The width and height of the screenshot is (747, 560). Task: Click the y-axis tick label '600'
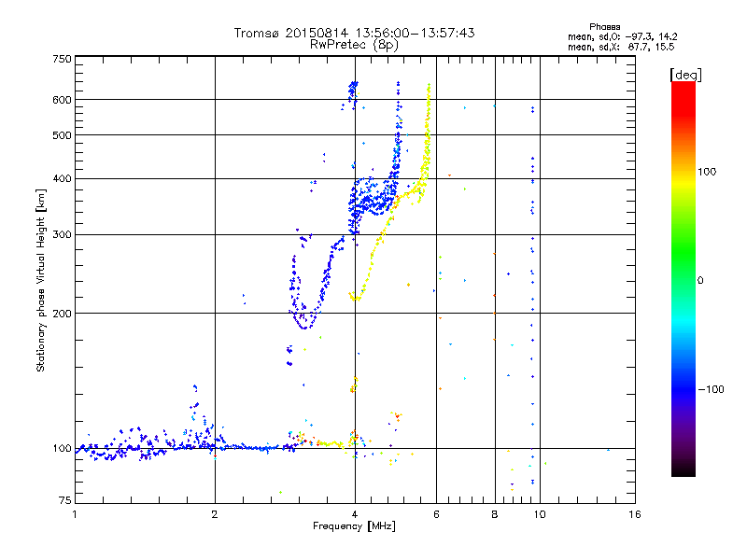[63, 100]
